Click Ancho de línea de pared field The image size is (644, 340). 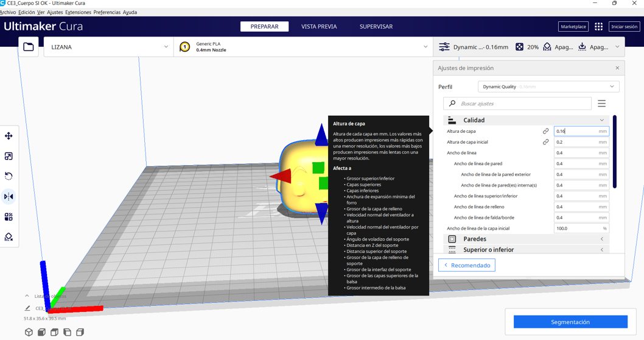(x=581, y=164)
